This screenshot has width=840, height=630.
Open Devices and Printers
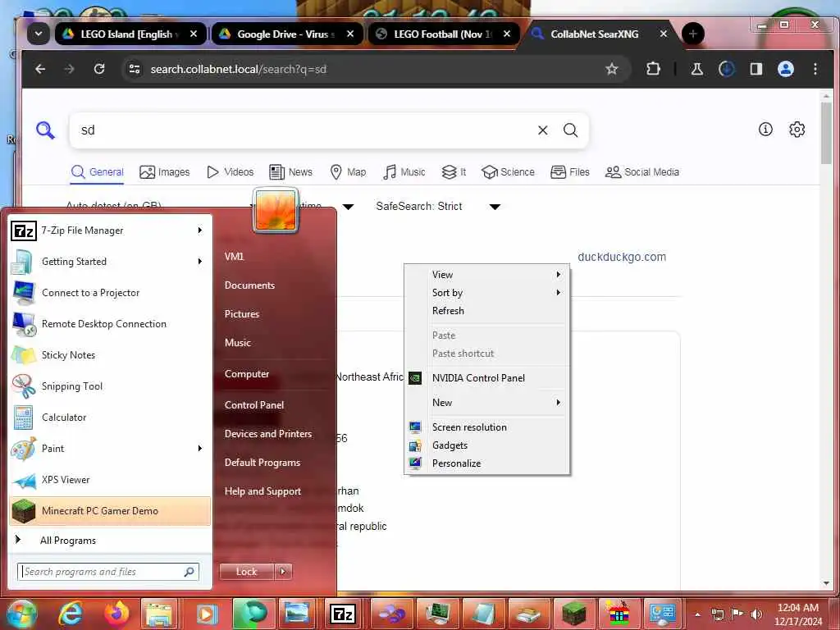pos(268,434)
